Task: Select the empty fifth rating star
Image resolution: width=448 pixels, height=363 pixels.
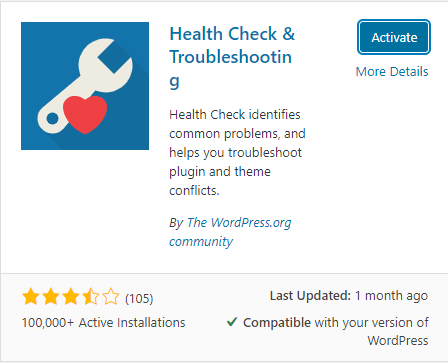Action: click(111, 297)
